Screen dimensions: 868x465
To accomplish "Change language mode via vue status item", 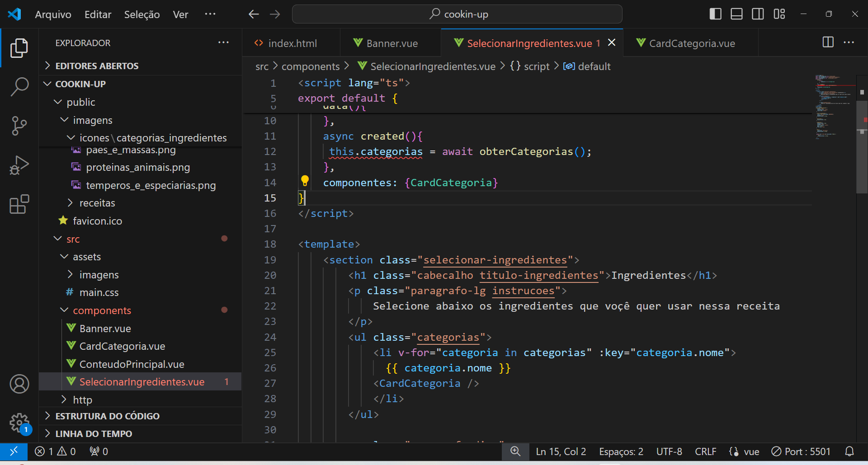I will [751, 451].
